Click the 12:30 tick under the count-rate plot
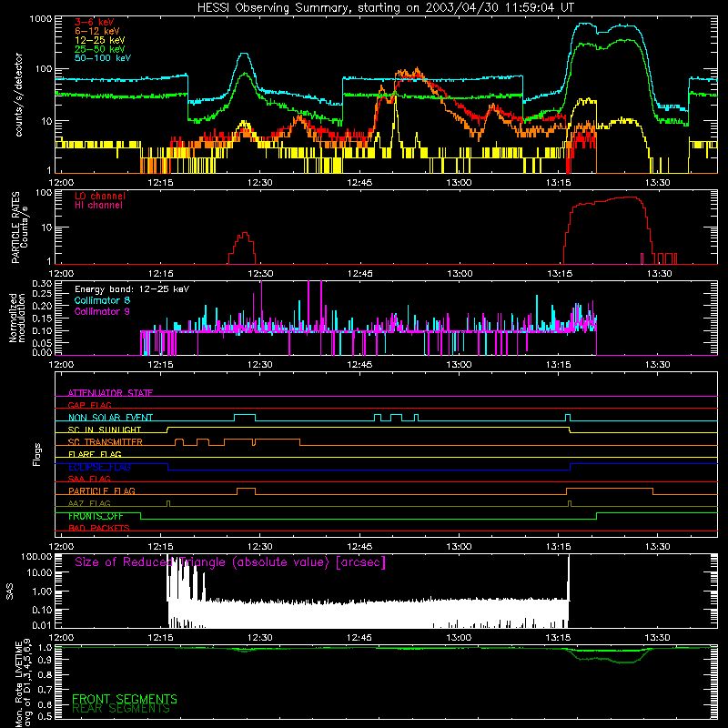 (x=260, y=183)
